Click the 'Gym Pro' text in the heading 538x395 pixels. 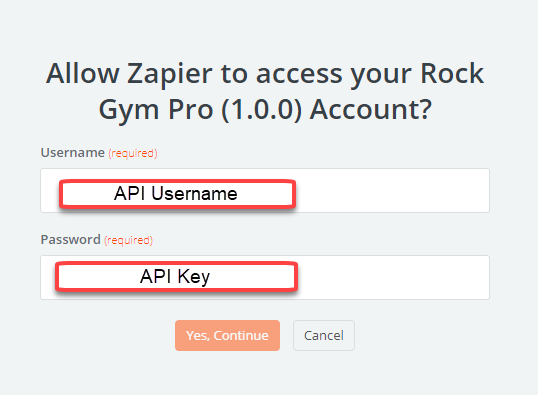(x=156, y=111)
